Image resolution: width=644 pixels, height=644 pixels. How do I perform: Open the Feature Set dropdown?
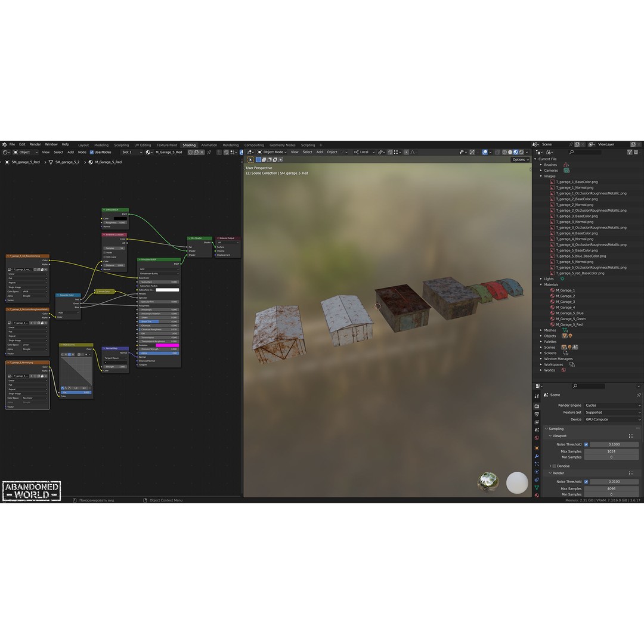[612, 413]
